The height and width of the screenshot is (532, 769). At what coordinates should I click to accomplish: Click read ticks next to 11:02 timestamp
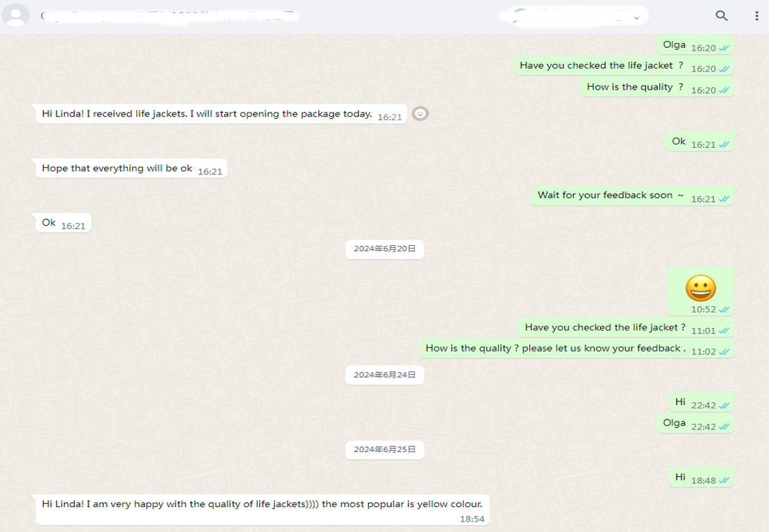point(724,351)
